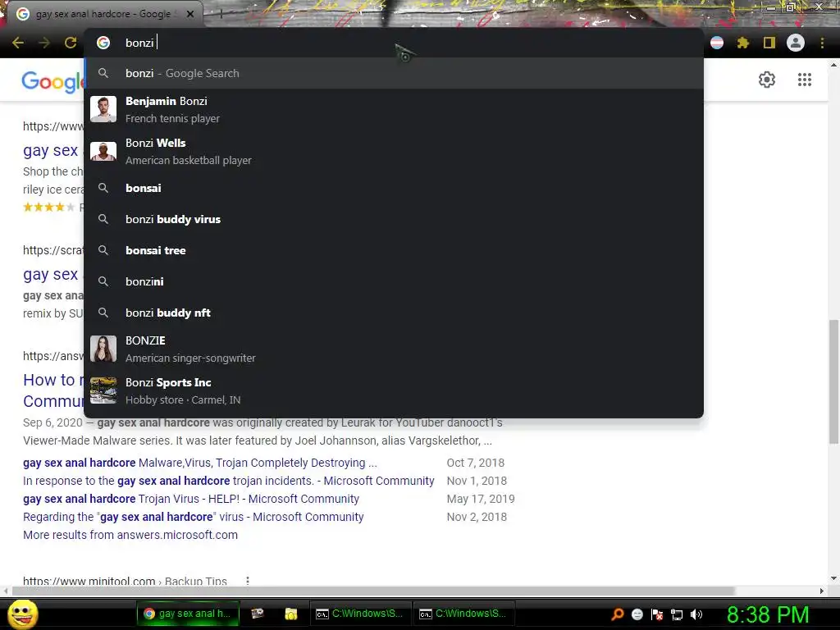This screenshot has height=630, width=840.
Task: Click the Google logo on the page
Action: (x=52, y=82)
